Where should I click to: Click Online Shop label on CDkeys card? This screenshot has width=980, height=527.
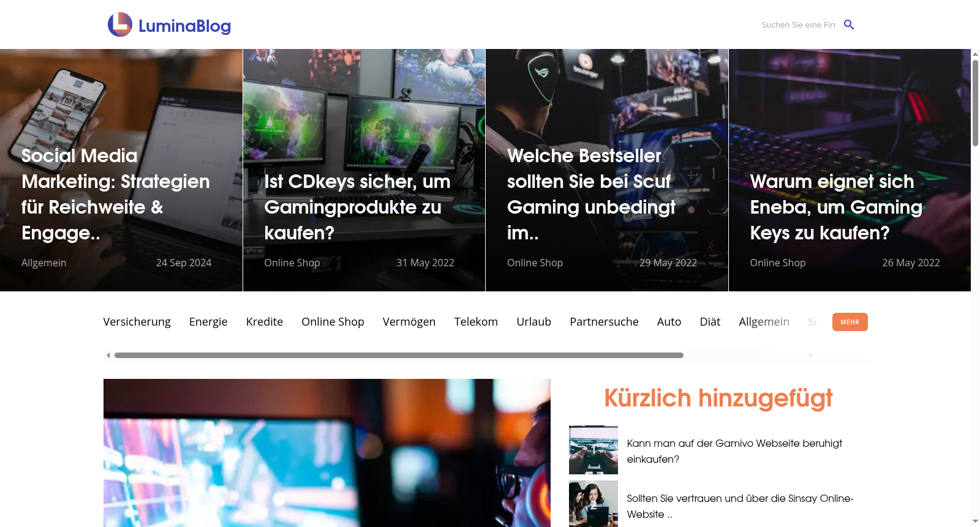click(292, 263)
